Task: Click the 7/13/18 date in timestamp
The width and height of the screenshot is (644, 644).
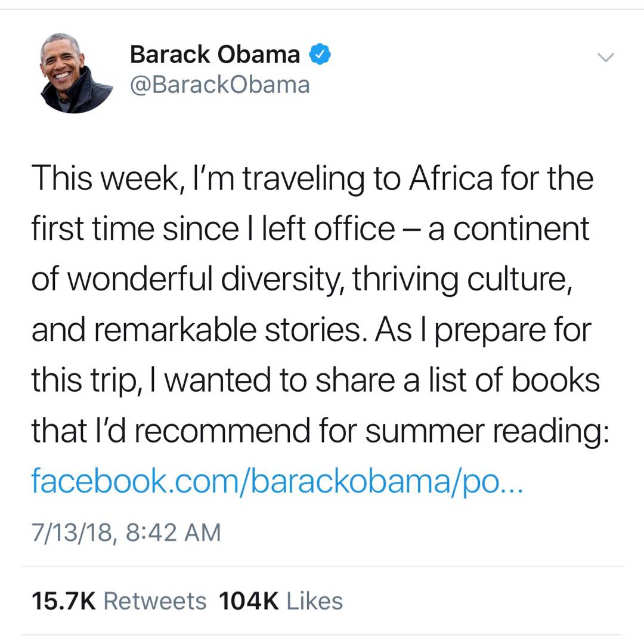Action: (71, 532)
